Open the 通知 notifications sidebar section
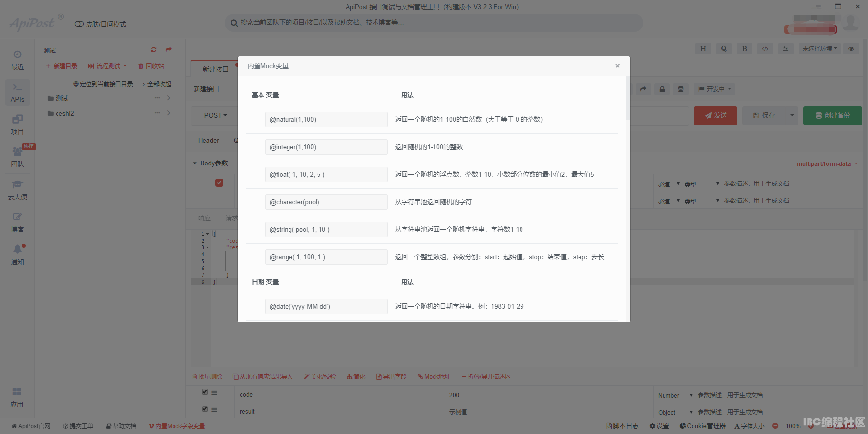Viewport: 868px width, 434px height. tap(17, 255)
